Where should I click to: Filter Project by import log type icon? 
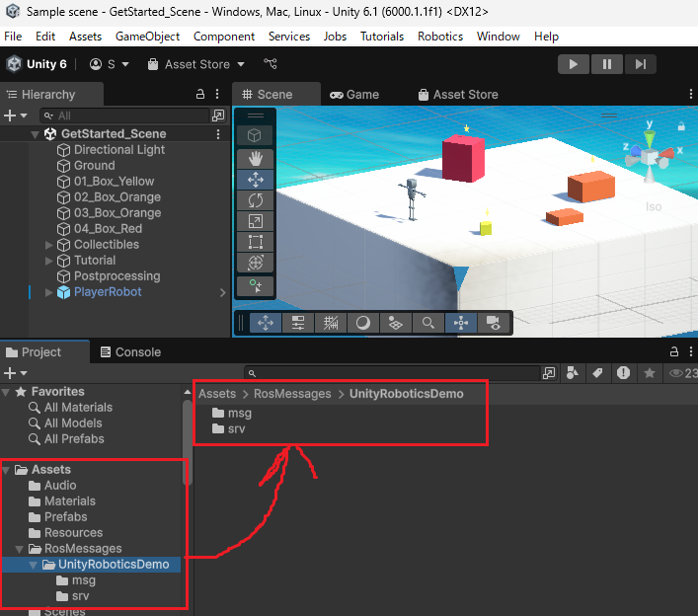point(623,373)
